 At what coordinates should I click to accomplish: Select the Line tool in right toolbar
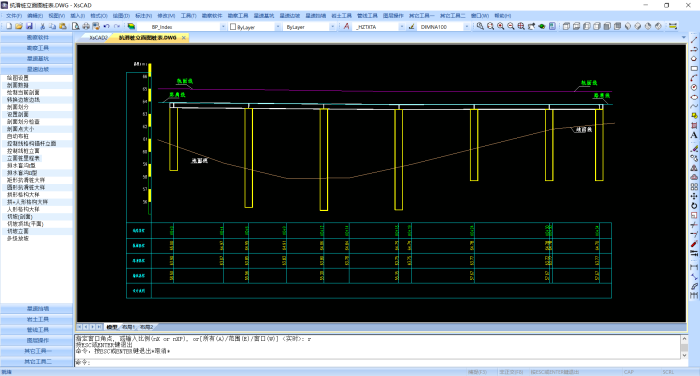(694, 40)
